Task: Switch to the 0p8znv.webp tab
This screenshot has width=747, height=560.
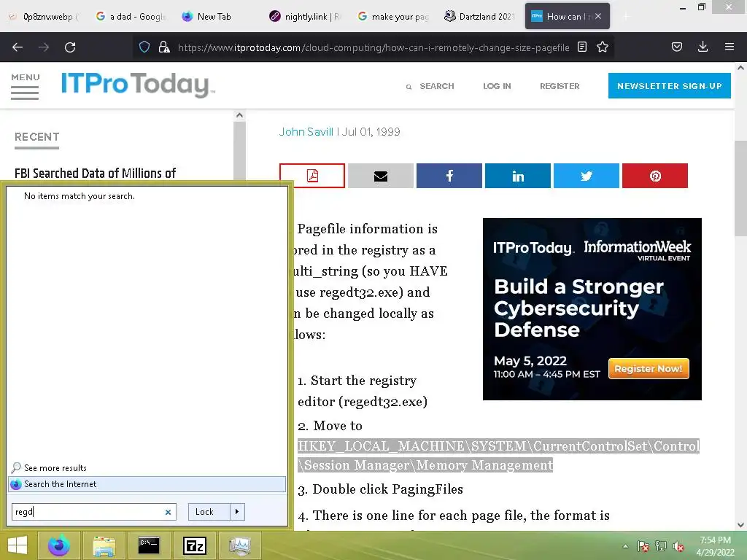Action: (x=44, y=16)
